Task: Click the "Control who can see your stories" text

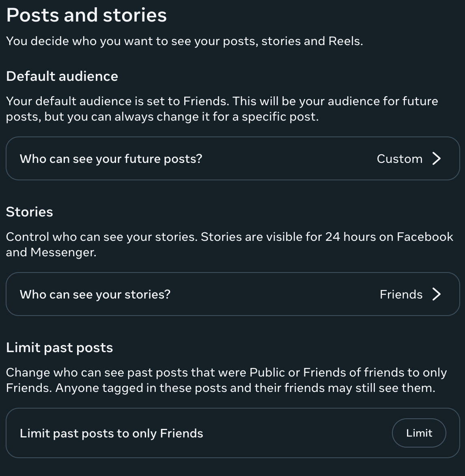Action: [x=101, y=237]
